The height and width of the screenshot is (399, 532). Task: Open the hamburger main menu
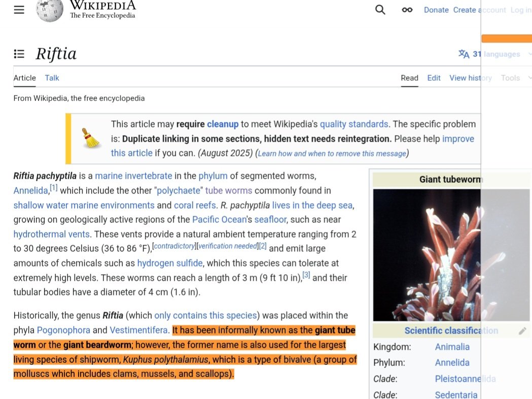(x=19, y=10)
